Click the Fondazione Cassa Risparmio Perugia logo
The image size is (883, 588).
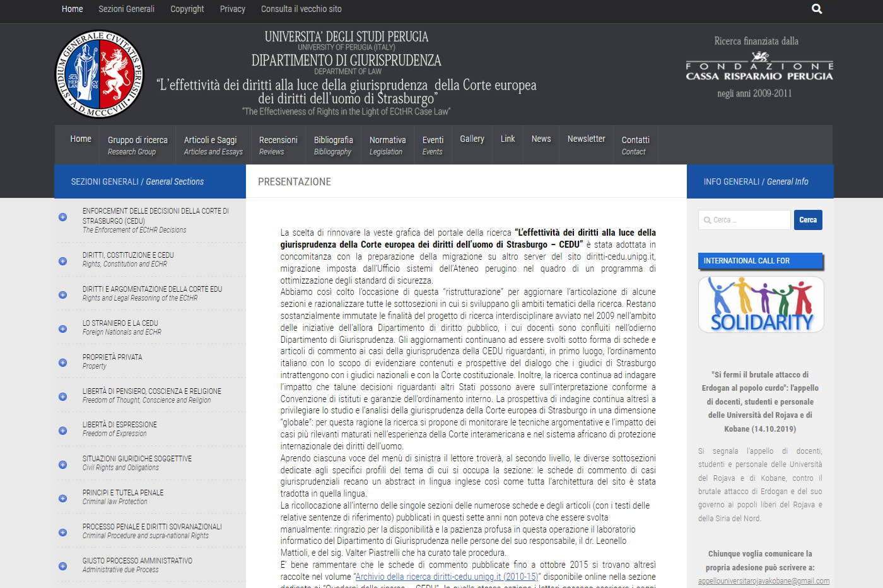(x=759, y=66)
